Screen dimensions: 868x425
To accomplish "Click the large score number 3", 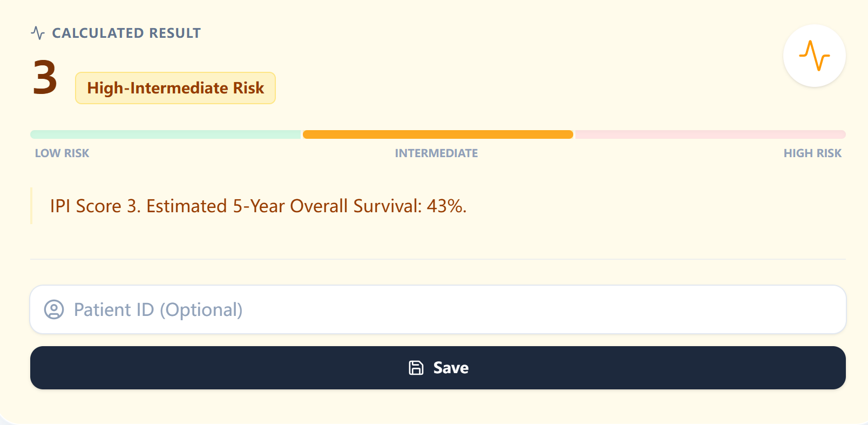I will pyautogui.click(x=45, y=78).
